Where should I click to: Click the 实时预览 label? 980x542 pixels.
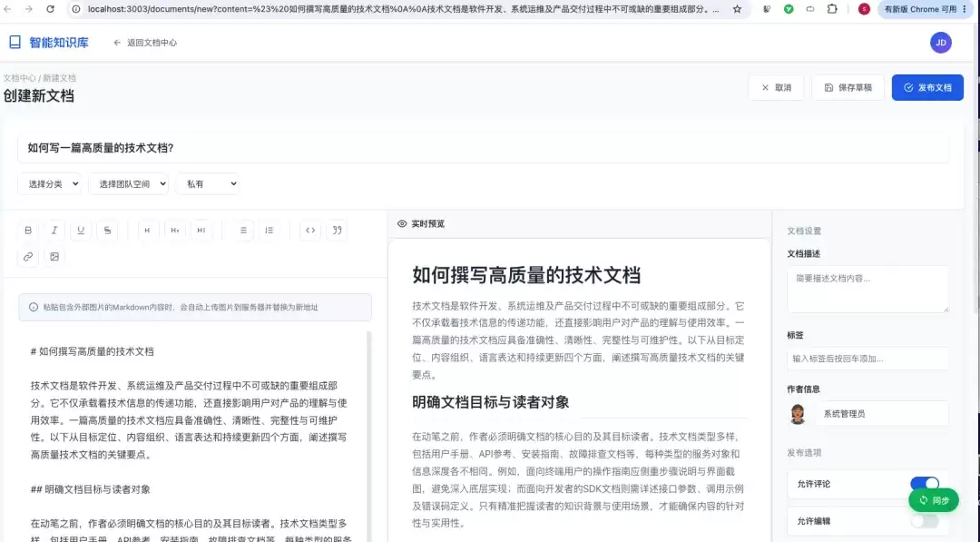[427, 224]
